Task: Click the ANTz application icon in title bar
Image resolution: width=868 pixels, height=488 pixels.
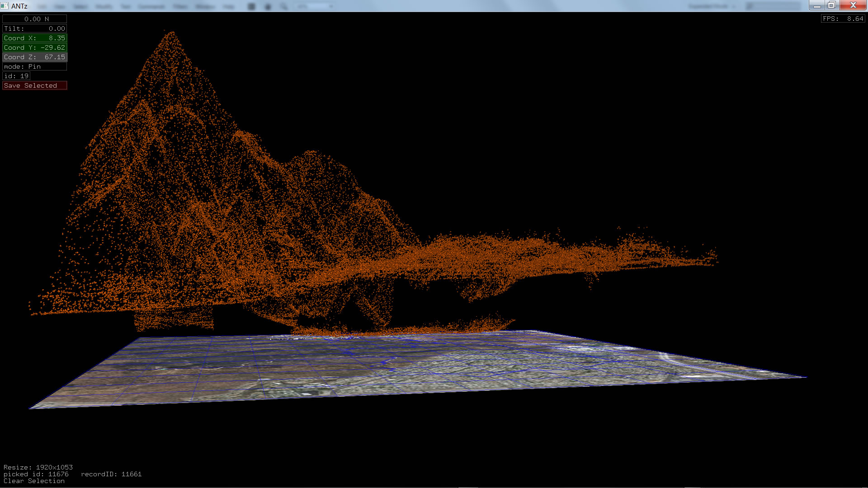Action: [5, 6]
